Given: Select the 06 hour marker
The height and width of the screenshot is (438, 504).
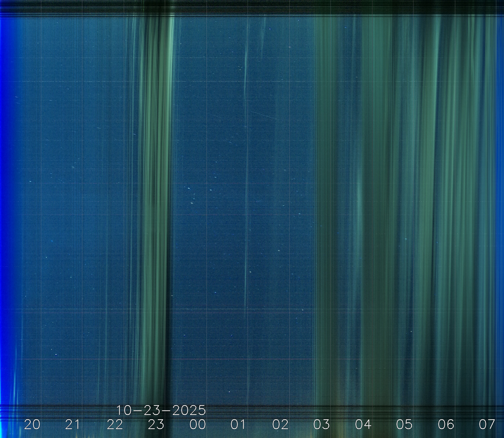Looking at the screenshot, I should (x=446, y=425).
